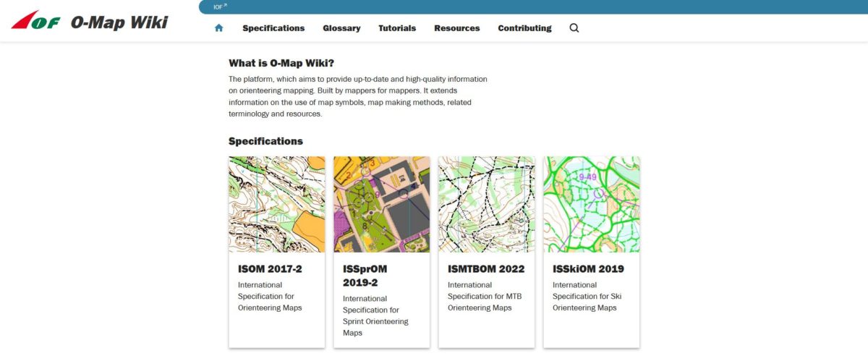Open the search magnifier icon
Viewport: 868px width, 356px height.
574,28
